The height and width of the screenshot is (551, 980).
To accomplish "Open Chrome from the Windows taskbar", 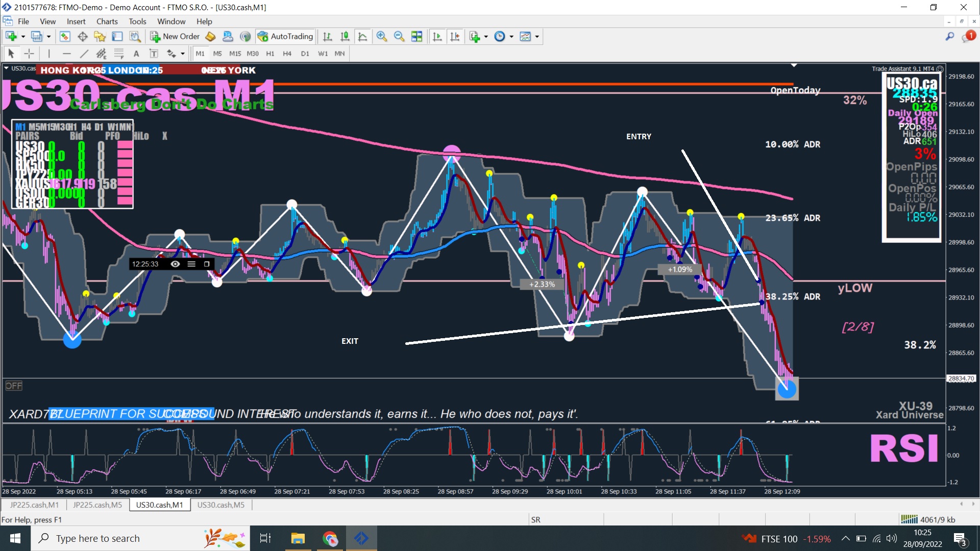I will 330,538.
